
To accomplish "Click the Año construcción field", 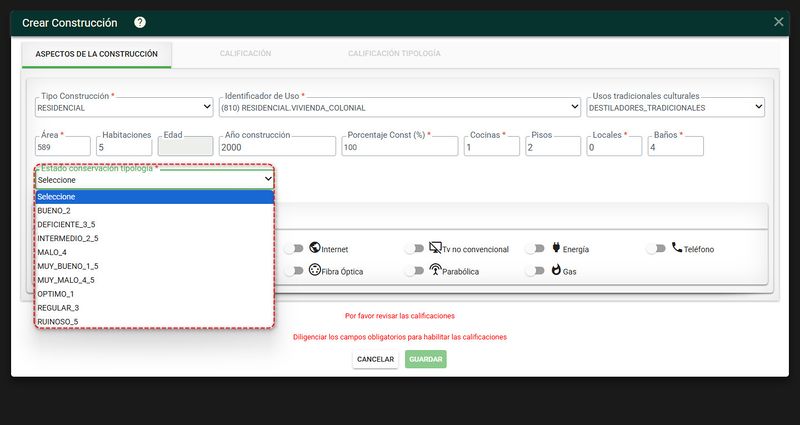I will (278, 146).
